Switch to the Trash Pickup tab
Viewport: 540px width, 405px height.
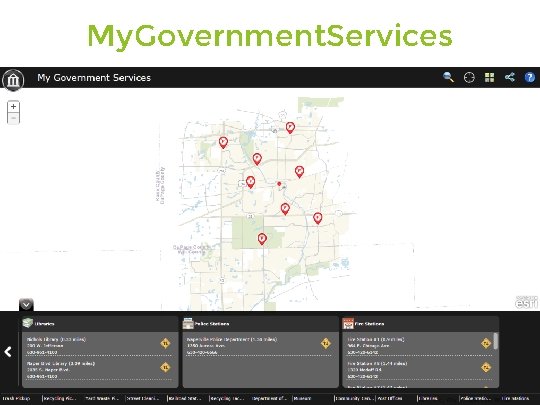pos(16,398)
